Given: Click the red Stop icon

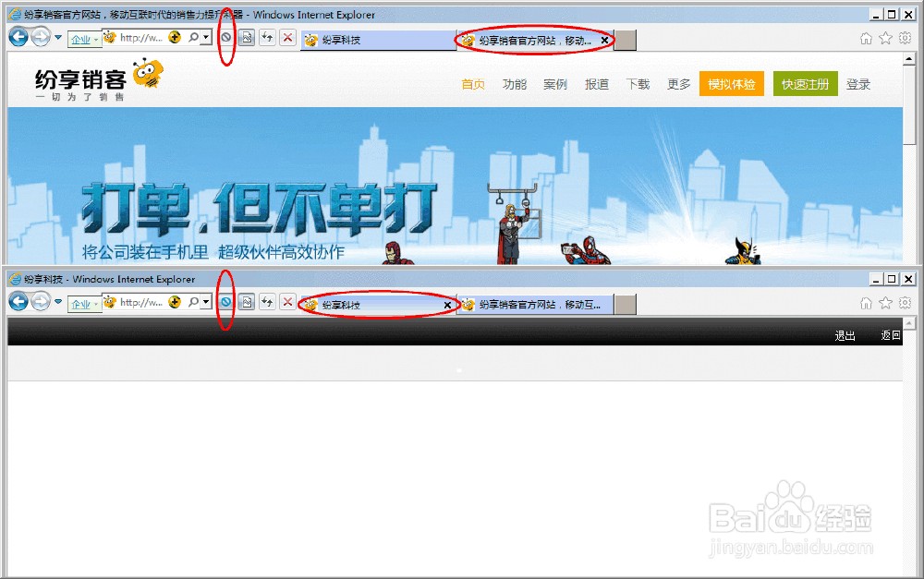Looking at the screenshot, I should 287,37.
